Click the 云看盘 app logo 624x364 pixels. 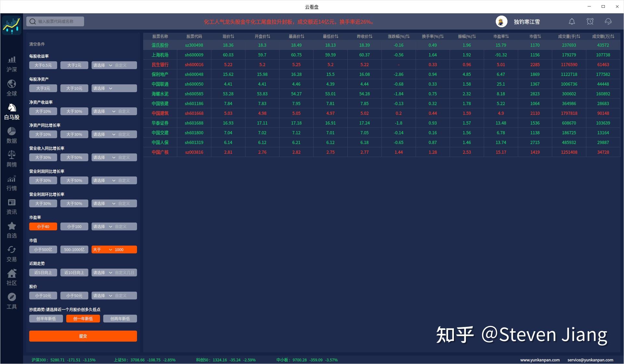pos(12,25)
